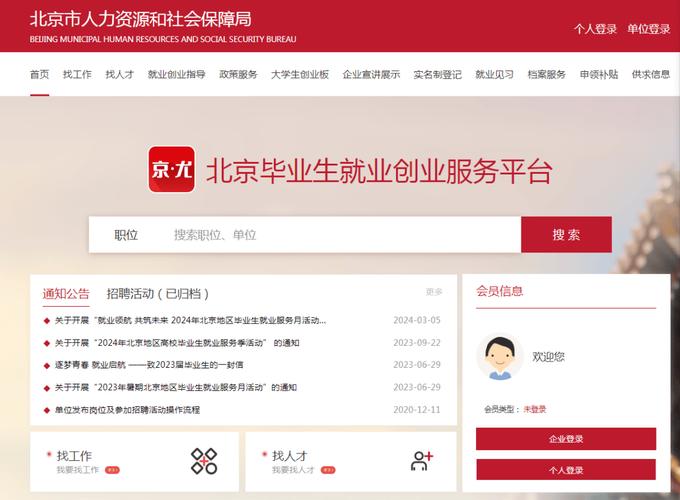This screenshot has height=500, width=680.
Task: Switch to the 通知公告 tab
Action: tap(66, 294)
